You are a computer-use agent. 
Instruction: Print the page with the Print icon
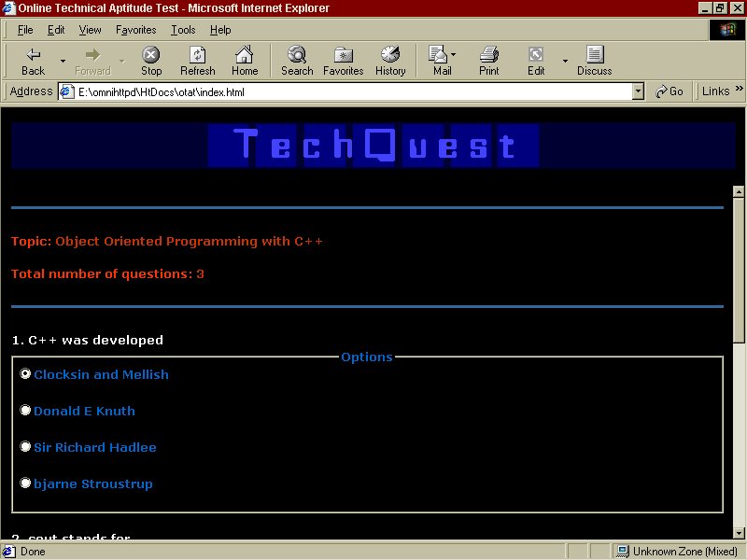pyautogui.click(x=488, y=55)
